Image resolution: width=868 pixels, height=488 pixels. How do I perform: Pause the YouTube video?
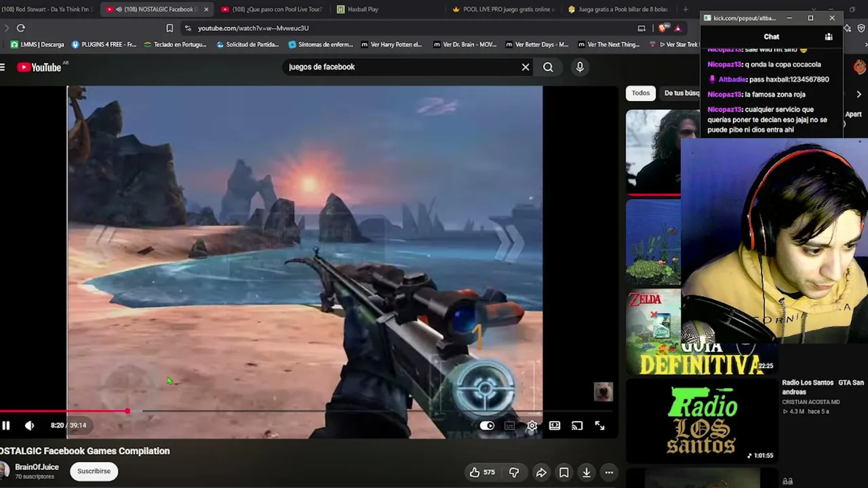pos(6,426)
